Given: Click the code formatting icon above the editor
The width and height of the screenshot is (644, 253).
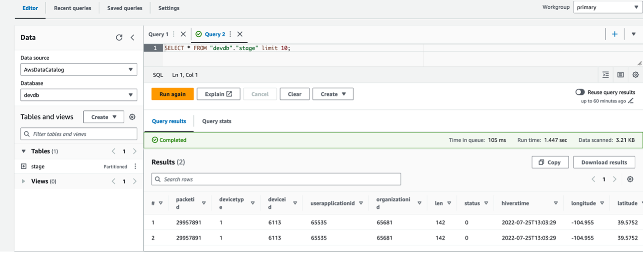Looking at the screenshot, I should point(605,75).
